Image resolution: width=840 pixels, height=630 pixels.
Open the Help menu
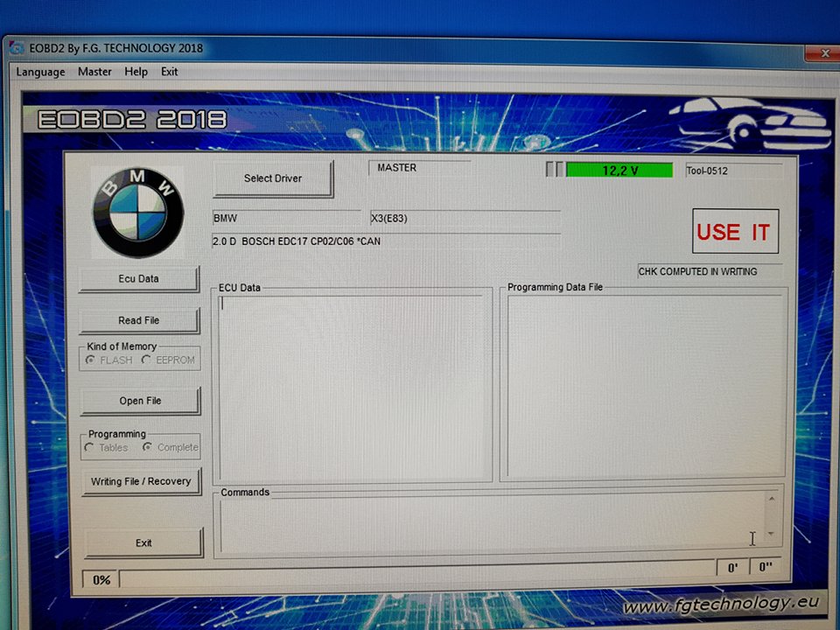(136, 72)
